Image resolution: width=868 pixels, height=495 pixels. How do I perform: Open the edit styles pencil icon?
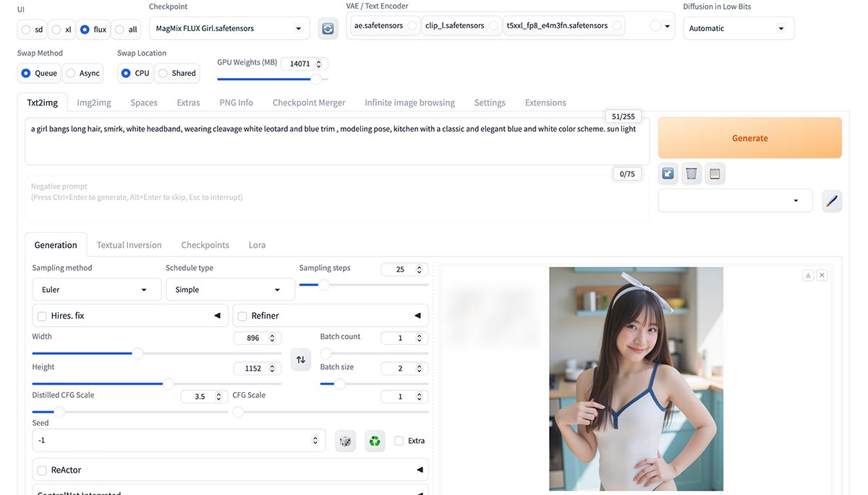click(832, 201)
